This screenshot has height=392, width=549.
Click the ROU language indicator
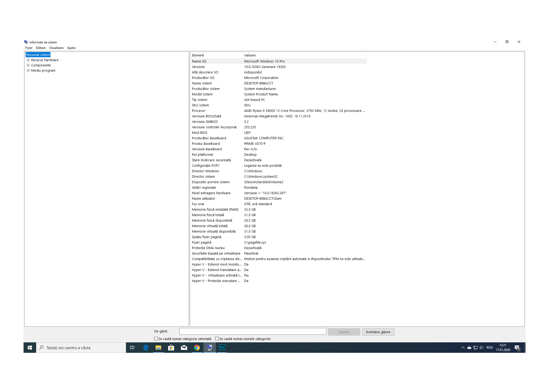(x=490, y=348)
